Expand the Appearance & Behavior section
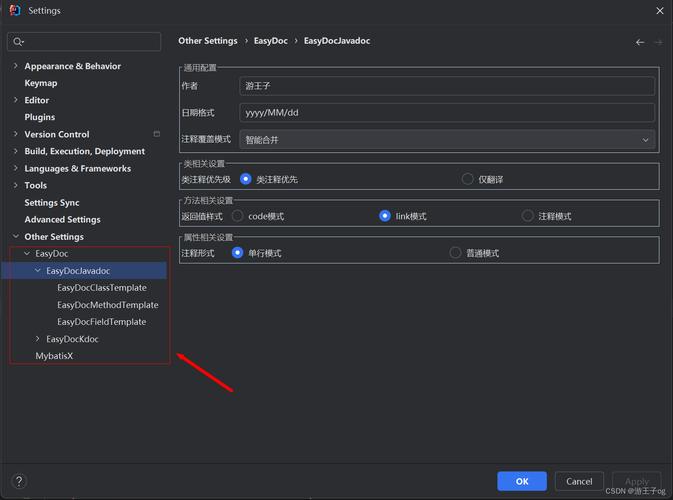Screen dimensions: 673x500 [16, 66]
